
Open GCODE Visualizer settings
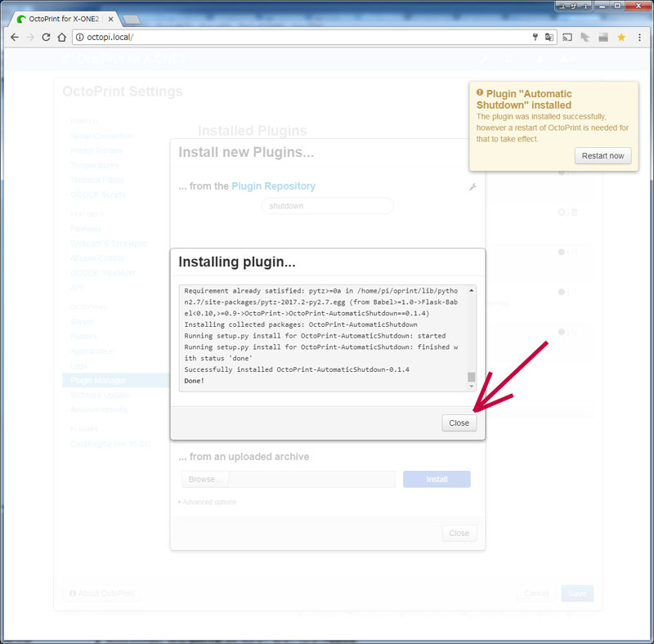point(103,273)
